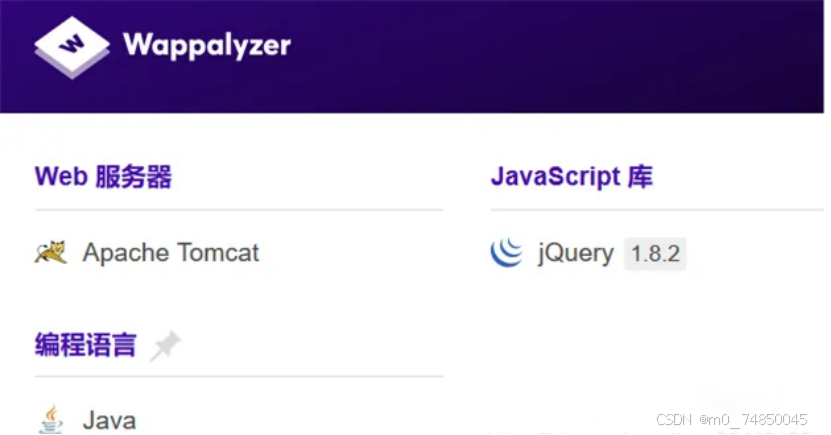This screenshot has height=435, width=831.
Task: Open the Java technology link
Action: [x=109, y=421]
